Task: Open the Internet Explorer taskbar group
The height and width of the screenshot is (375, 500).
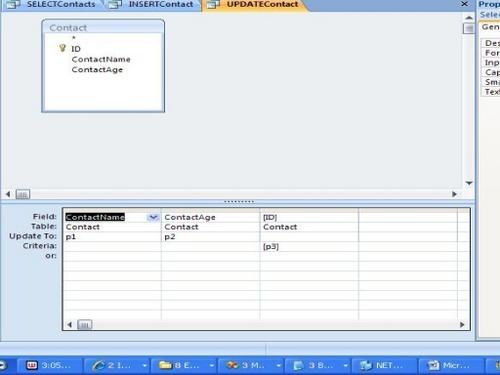Action: pos(117,366)
